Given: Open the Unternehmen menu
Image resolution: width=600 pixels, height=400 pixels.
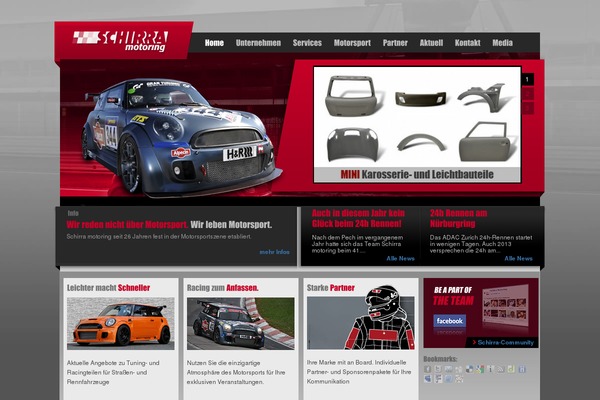Looking at the screenshot, I should tap(258, 43).
